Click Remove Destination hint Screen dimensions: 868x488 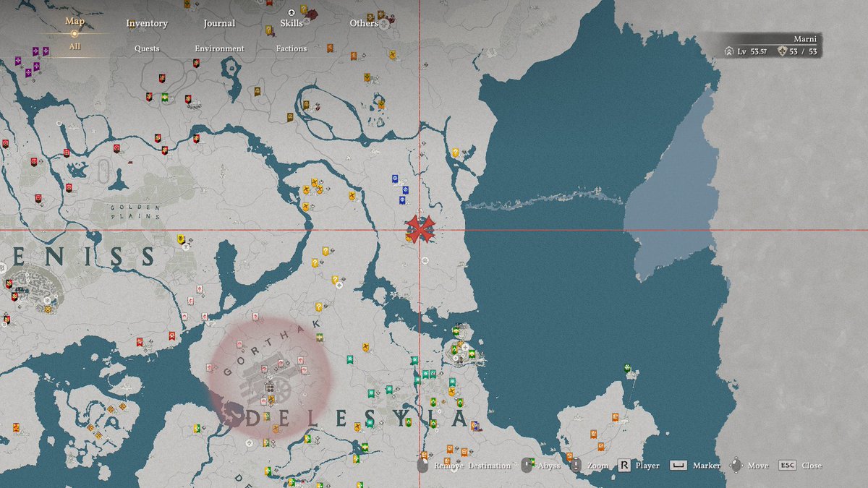coord(464,466)
